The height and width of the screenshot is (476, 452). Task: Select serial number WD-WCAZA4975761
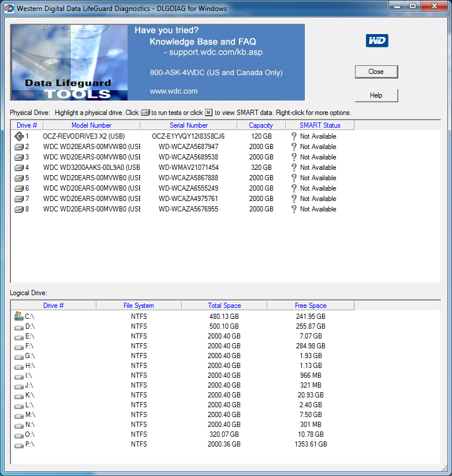[188, 199]
